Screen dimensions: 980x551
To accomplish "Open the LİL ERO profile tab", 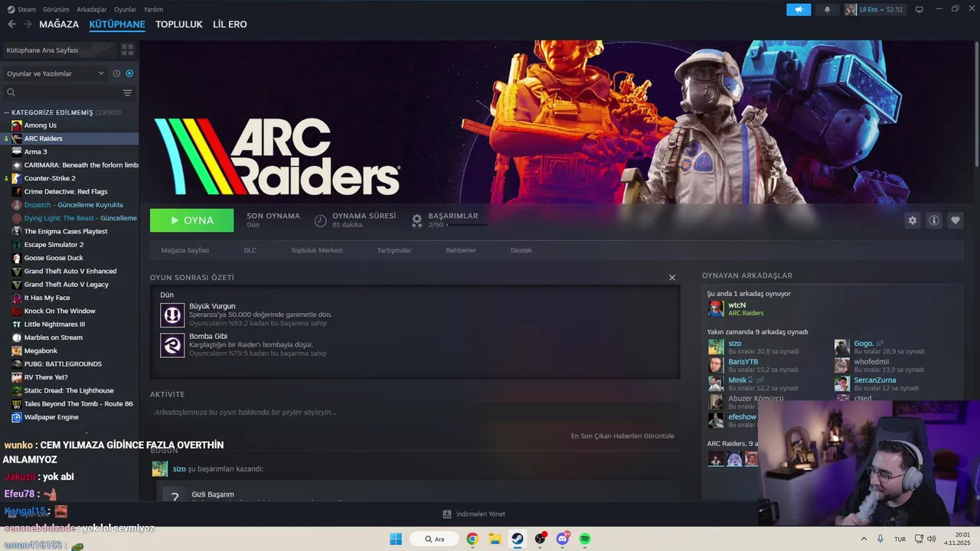I will pos(230,24).
